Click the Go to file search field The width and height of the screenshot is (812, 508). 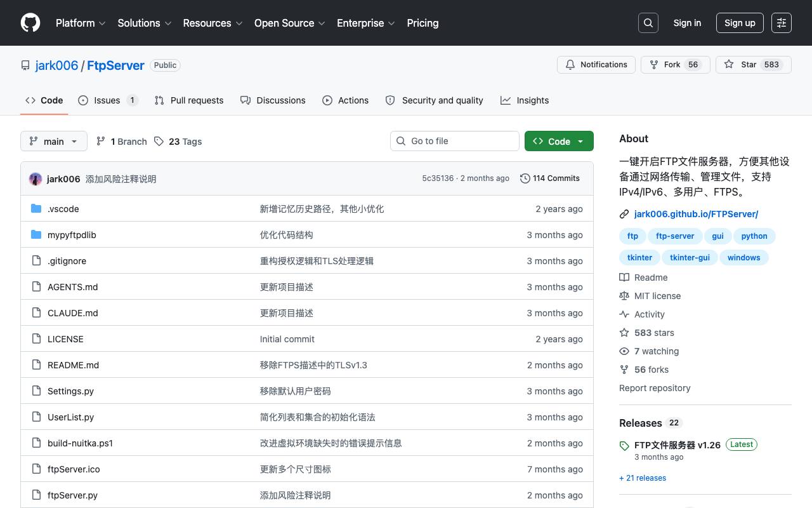click(455, 141)
